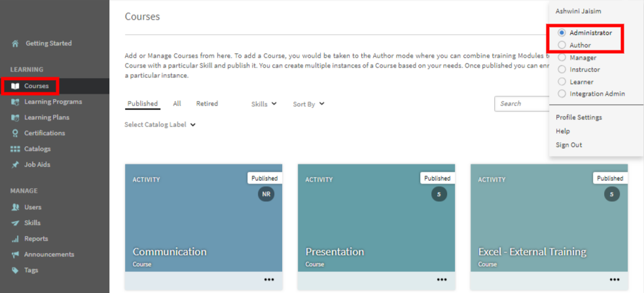Expand the Select Catalog Label dropdown
Image resolution: width=644 pixels, height=293 pixels.
160,125
